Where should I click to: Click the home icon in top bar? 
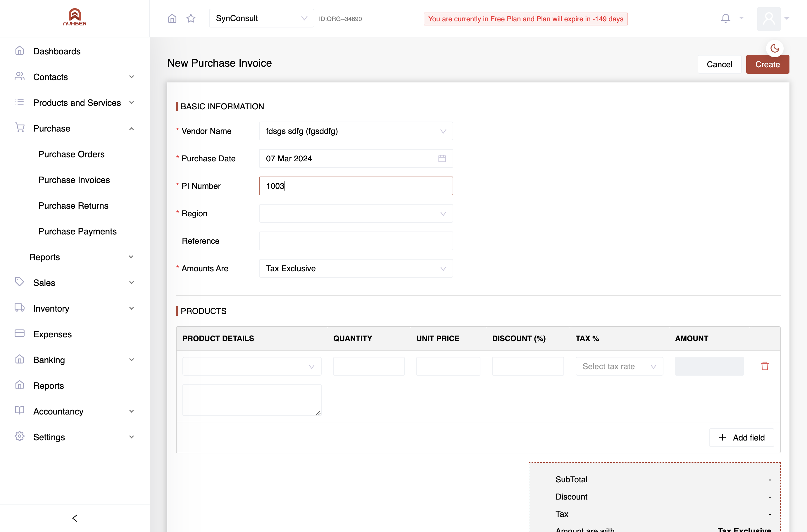(x=172, y=18)
